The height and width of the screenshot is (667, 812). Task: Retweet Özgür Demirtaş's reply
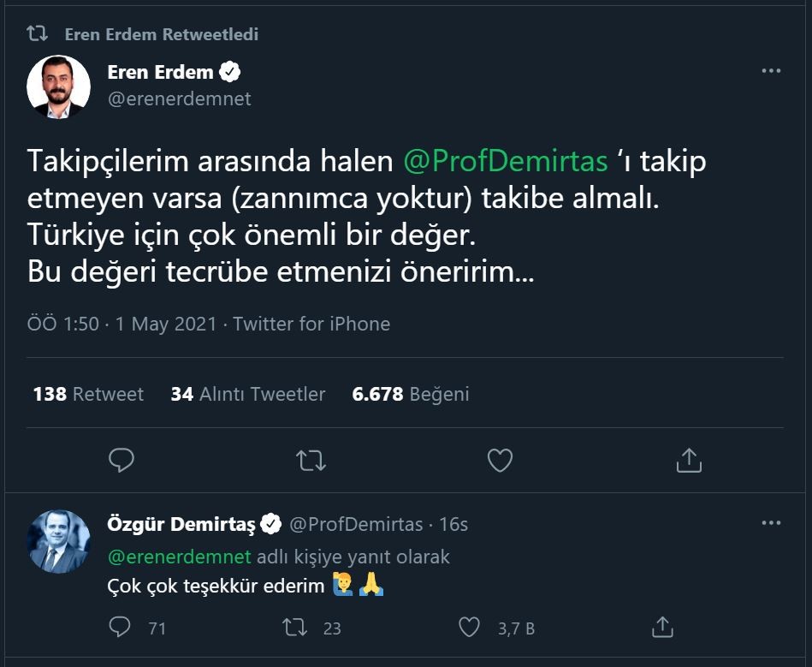(x=295, y=628)
